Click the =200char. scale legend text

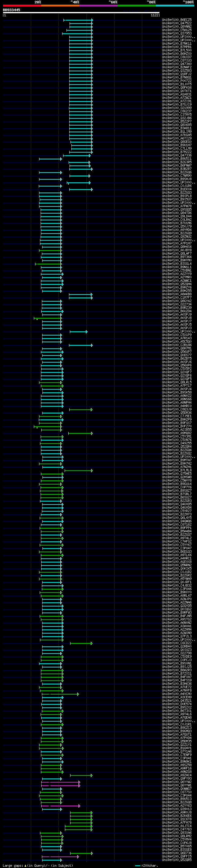point(149,865)
